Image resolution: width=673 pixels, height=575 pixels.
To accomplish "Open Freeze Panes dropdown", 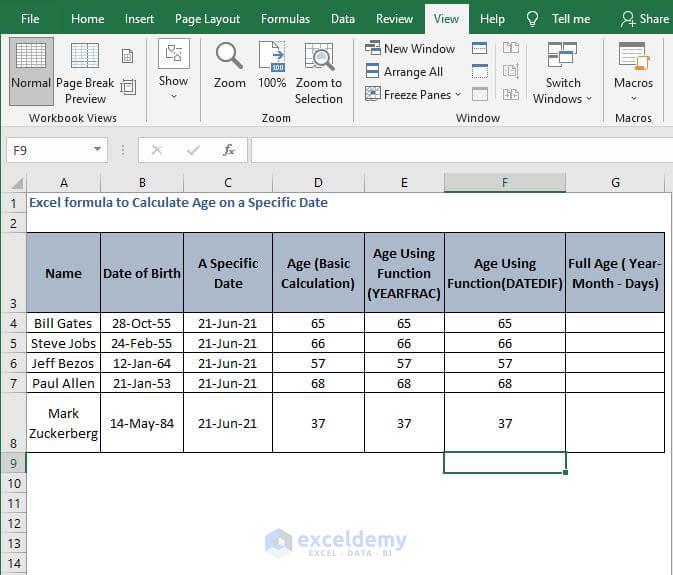I will (413, 94).
